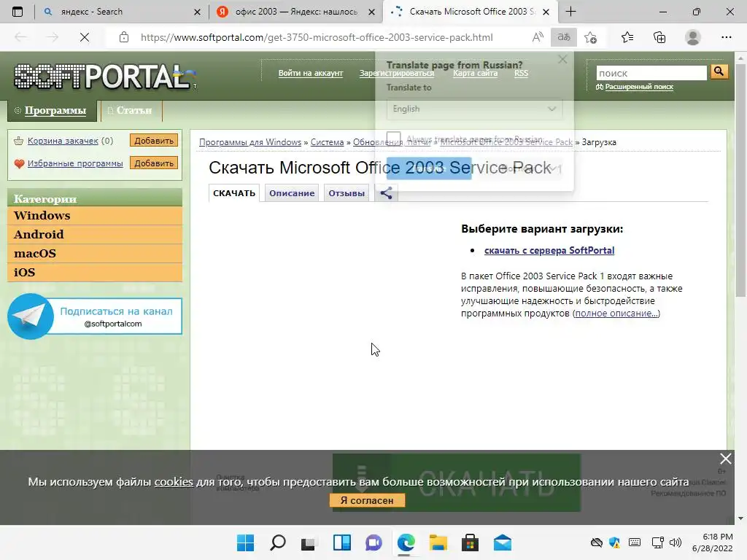
Task: Open Chat app in taskbar
Action: pos(374,542)
